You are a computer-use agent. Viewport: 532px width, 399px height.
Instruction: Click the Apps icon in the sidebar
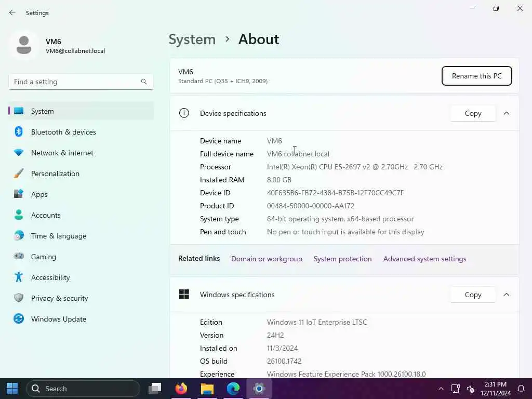pyautogui.click(x=19, y=194)
